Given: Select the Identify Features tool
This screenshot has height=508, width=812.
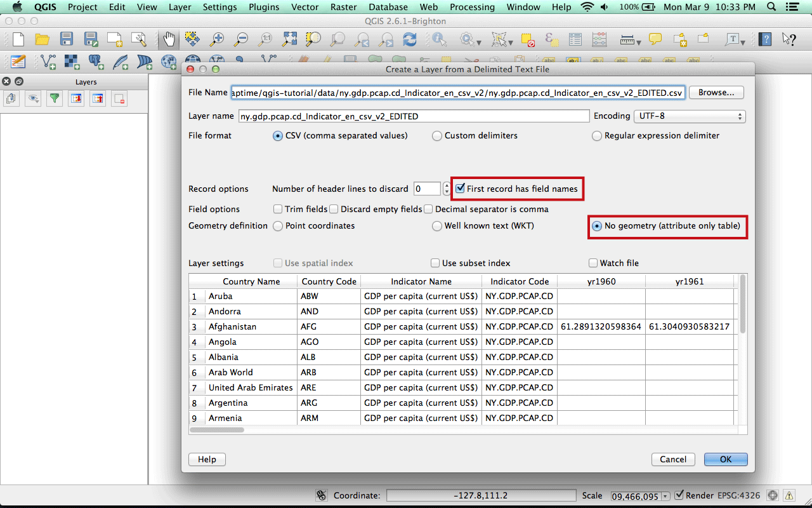Looking at the screenshot, I should coord(439,39).
